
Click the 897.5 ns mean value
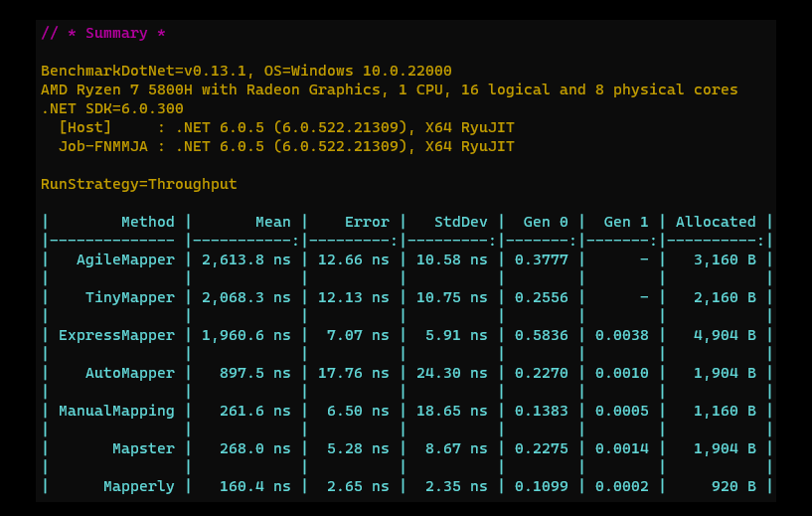point(254,373)
